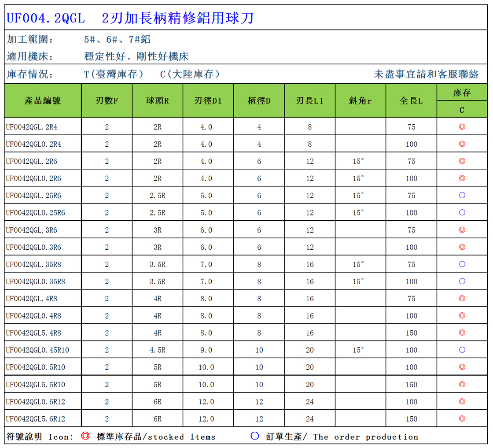Click the 加工範圍 label

click(30, 39)
